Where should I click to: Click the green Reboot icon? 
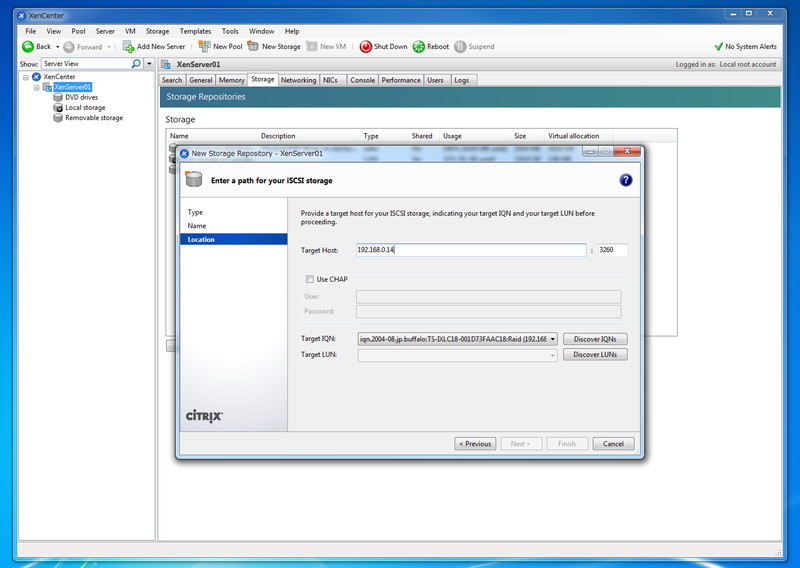pos(418,46)
